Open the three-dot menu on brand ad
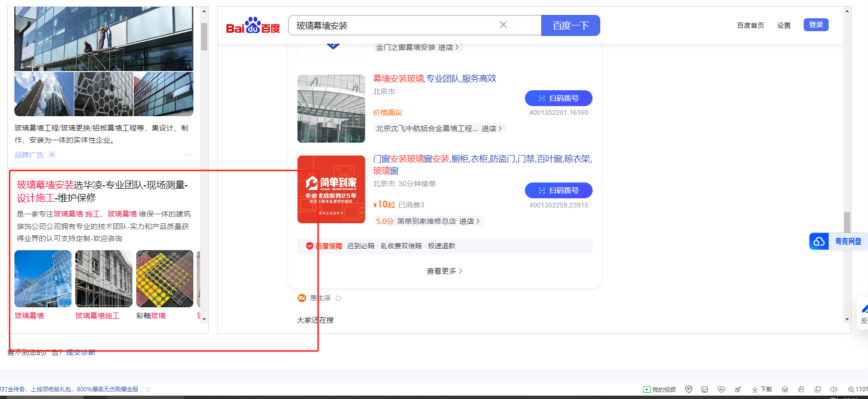The image size is (868, 399). 189,155
